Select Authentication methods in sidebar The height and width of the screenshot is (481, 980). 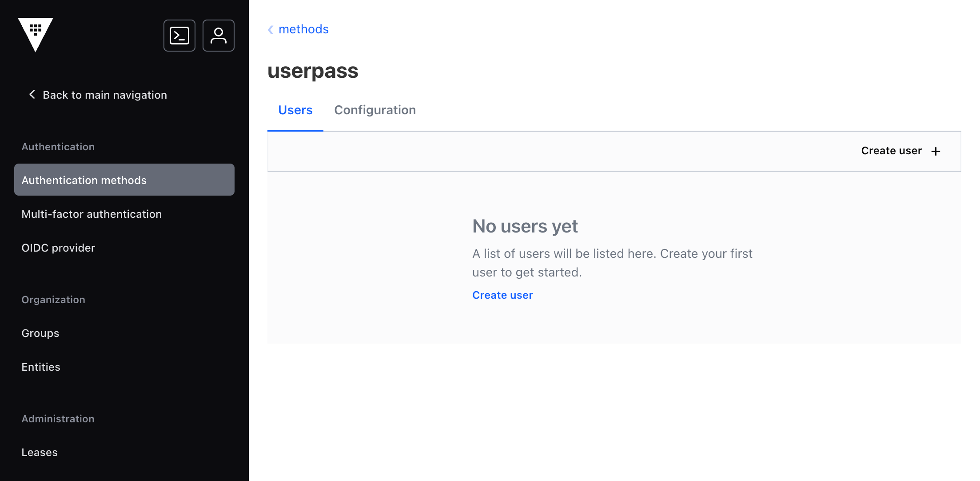tap(124, 180)
